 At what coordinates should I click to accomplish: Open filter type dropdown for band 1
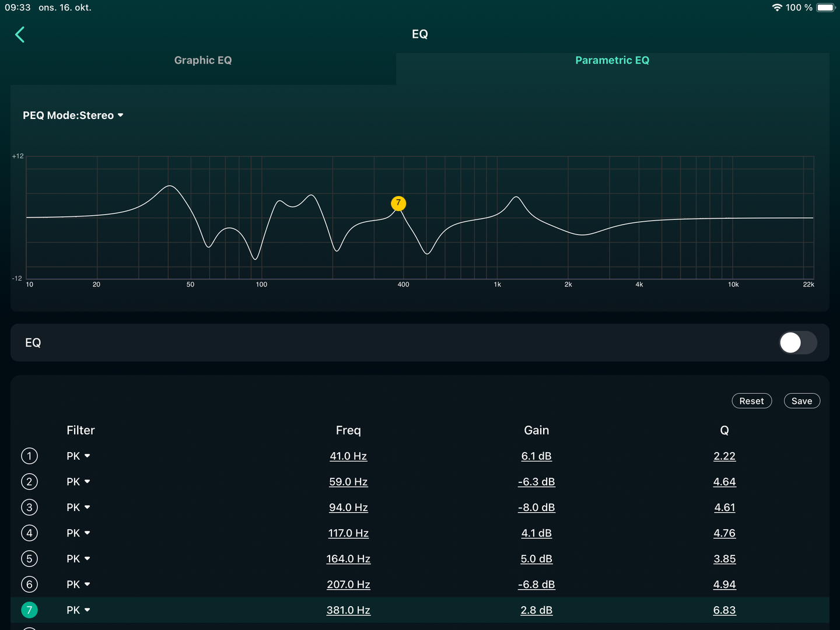(x=78, y=456)
